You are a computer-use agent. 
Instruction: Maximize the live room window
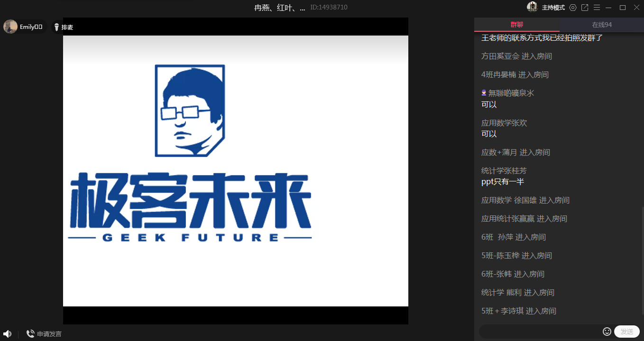click(623, 8)
